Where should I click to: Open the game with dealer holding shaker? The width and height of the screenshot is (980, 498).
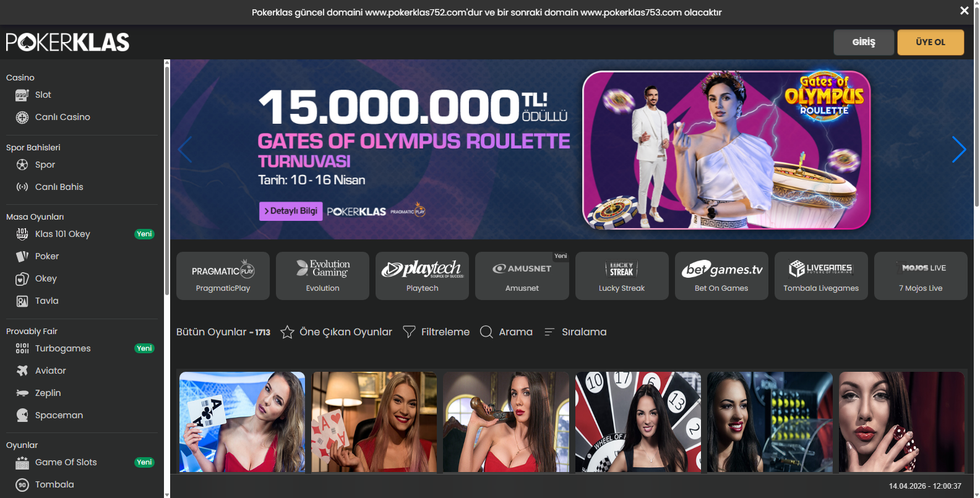pos(506,422)
